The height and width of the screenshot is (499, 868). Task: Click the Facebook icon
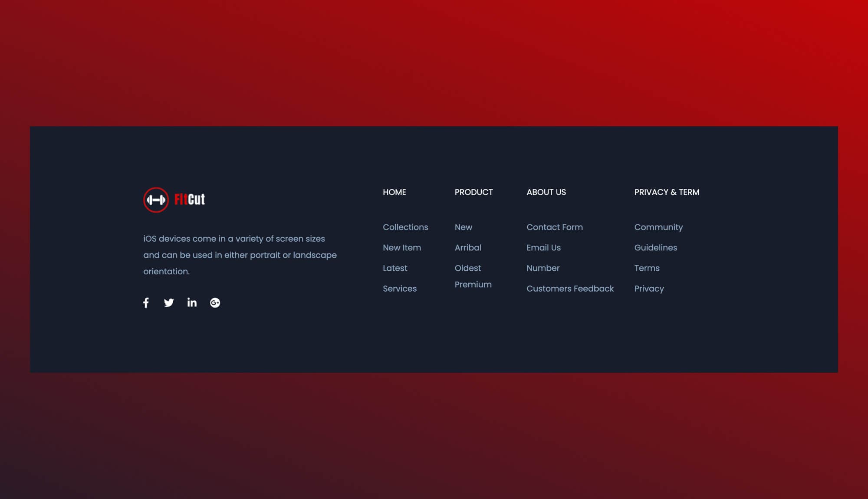click(146, 302)
